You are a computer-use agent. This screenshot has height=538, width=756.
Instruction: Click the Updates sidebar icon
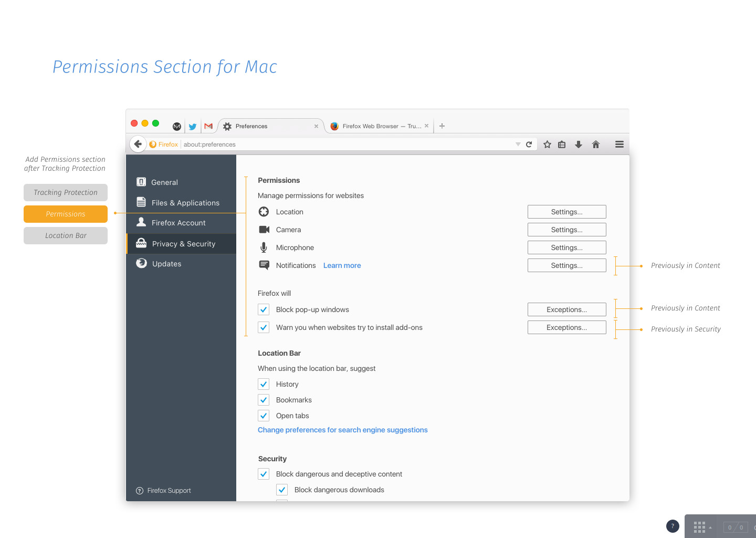click(x=141, y=263)
